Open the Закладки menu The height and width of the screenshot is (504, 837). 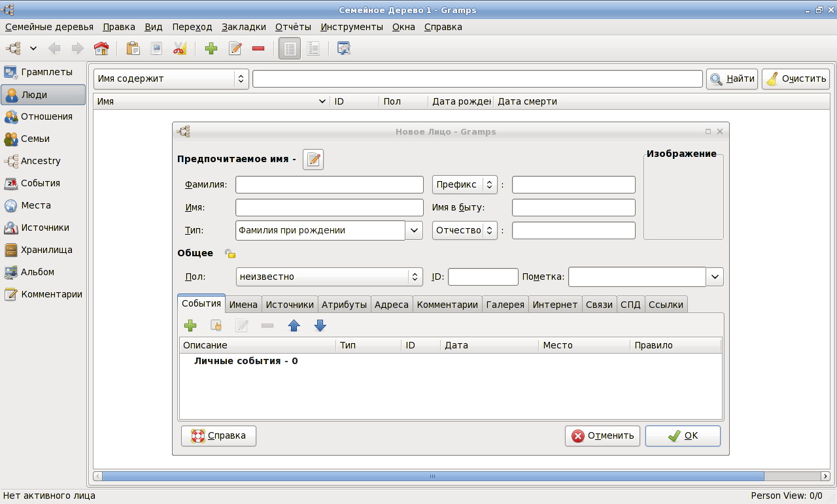[244, 27]
